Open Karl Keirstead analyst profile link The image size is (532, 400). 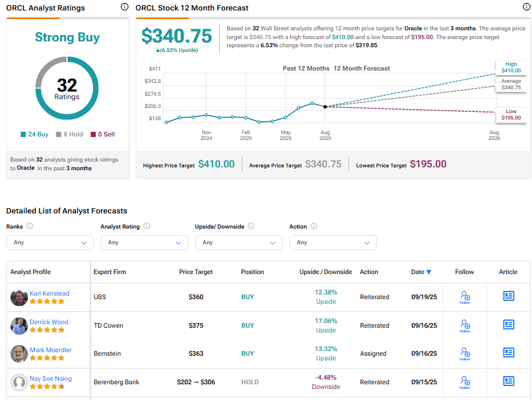point(50,293)
